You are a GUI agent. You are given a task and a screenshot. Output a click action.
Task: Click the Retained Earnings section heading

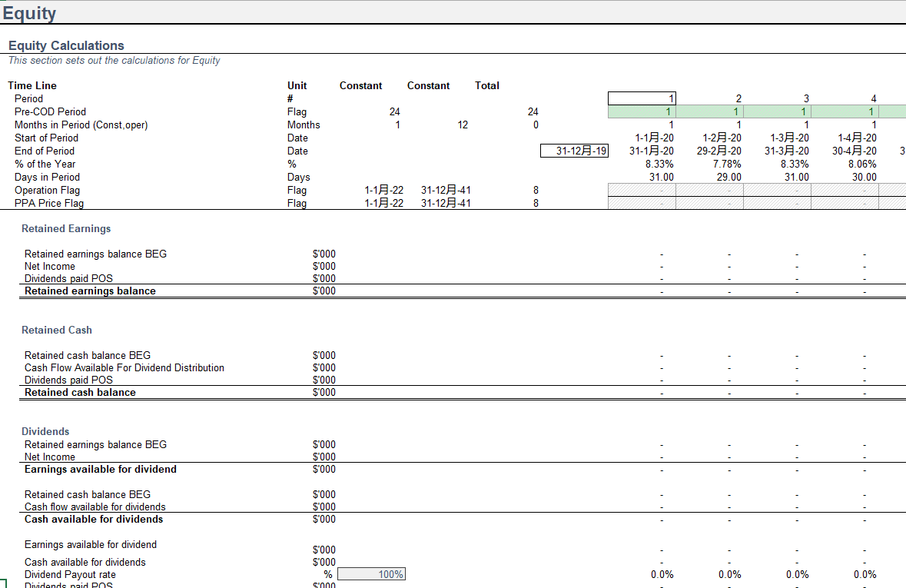pos(66,228)
